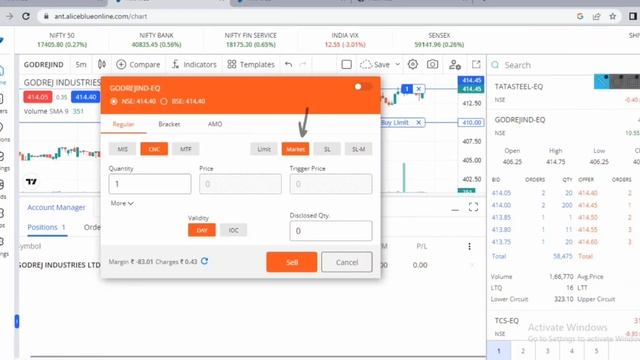Select NSE: 414.40 exchange radio
Screen dimensions: 640x360
(x=133, y=101)
